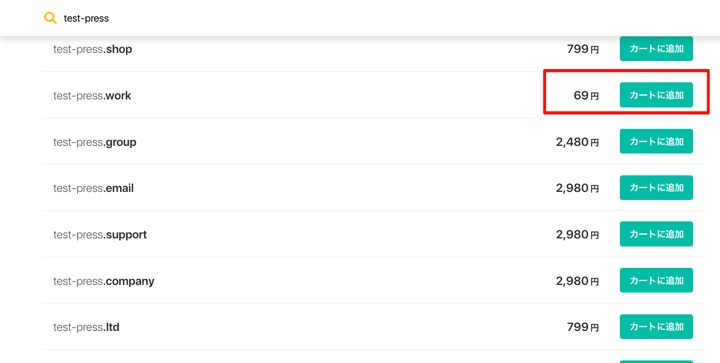The height and width of the screenshot is (363, 720).
Task: Add test-press.company to cart
Action: (x=656, y=280)
